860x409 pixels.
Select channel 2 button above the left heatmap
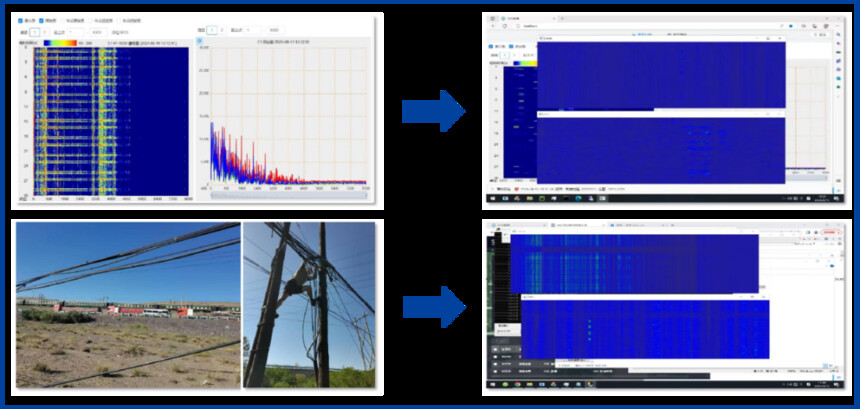coord(44,32)
